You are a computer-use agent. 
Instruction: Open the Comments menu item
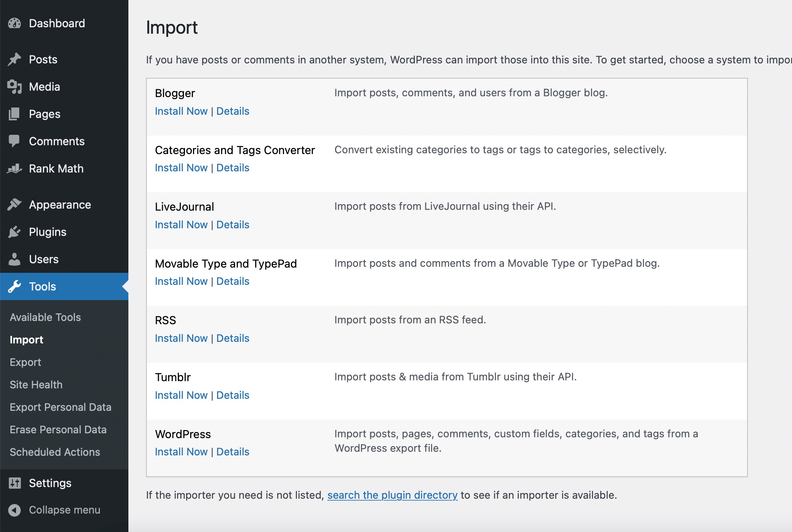coord(57,141)
